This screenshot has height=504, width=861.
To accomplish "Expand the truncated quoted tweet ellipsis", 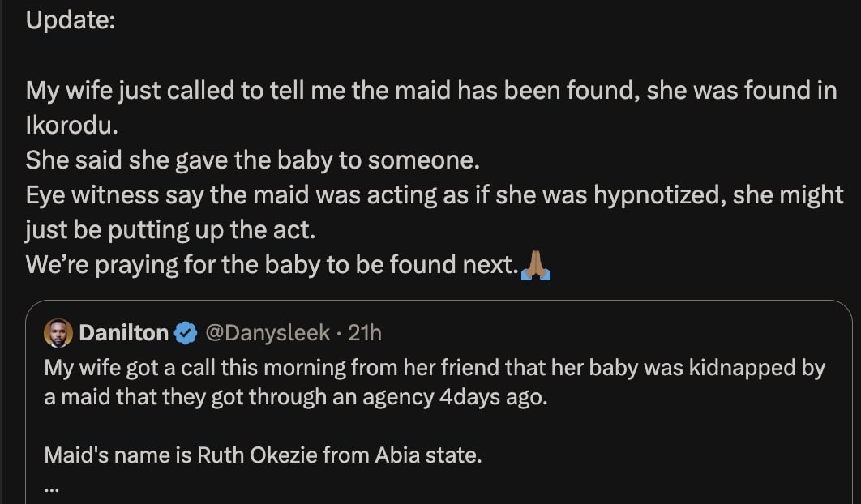I will tap(52, 488).
